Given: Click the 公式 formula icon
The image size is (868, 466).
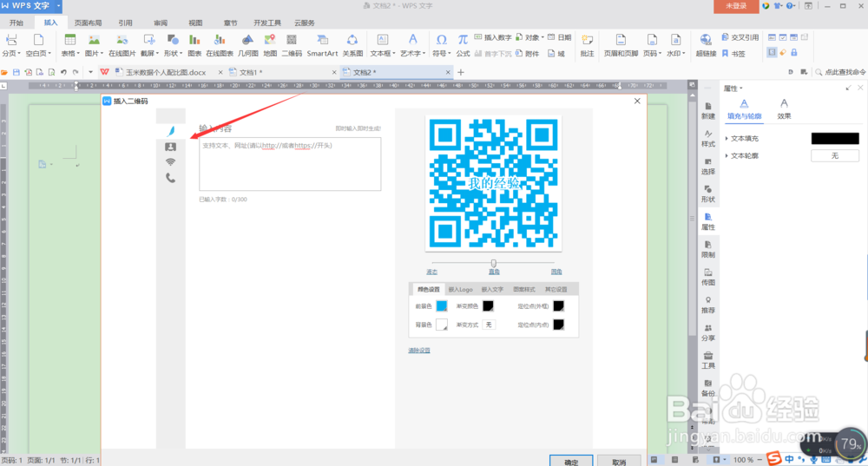Looking at the screenshot, I should (463, 45).
